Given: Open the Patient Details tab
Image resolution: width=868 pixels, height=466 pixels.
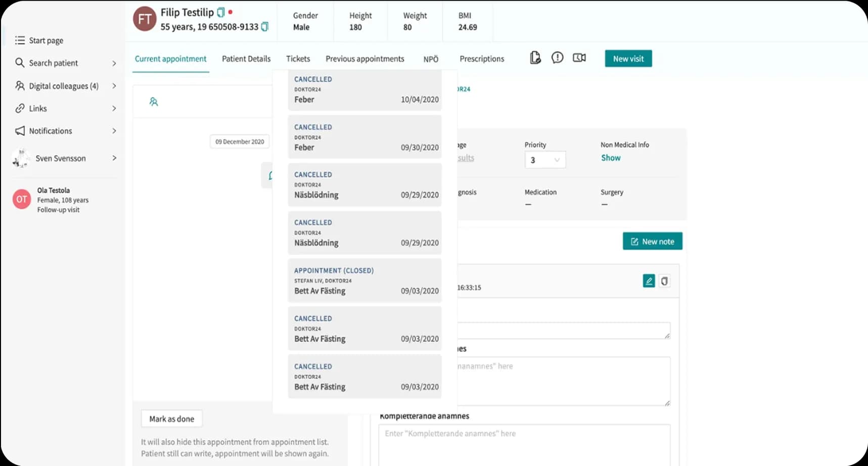Looking at the screenshot, I should (x=246, y=59).
